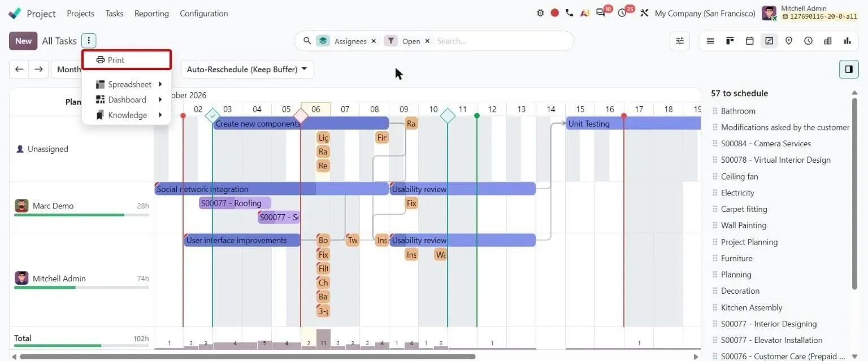Choose Print from the actions menu
The height and width of the screenshot is (361, 868).
point(127,60)
